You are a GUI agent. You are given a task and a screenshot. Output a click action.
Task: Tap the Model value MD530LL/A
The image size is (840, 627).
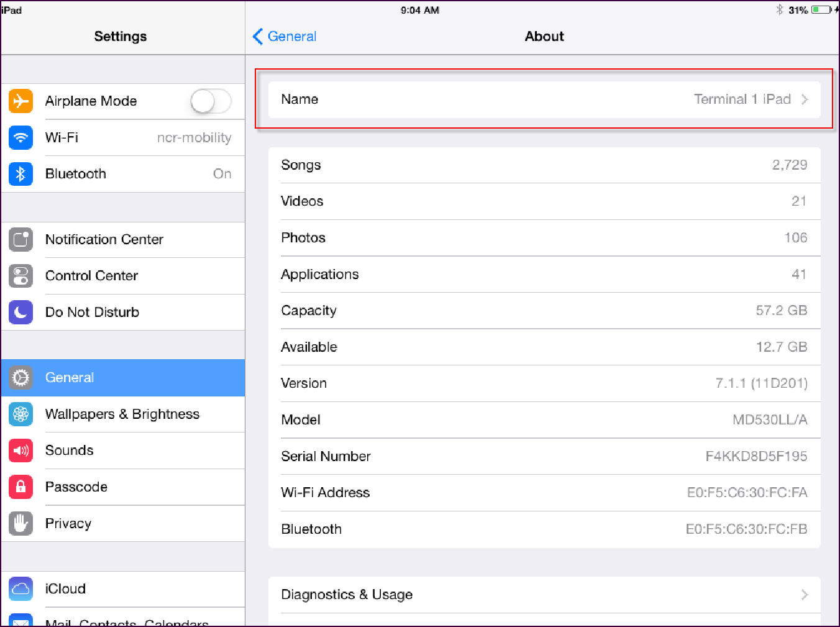coord(770,420)
